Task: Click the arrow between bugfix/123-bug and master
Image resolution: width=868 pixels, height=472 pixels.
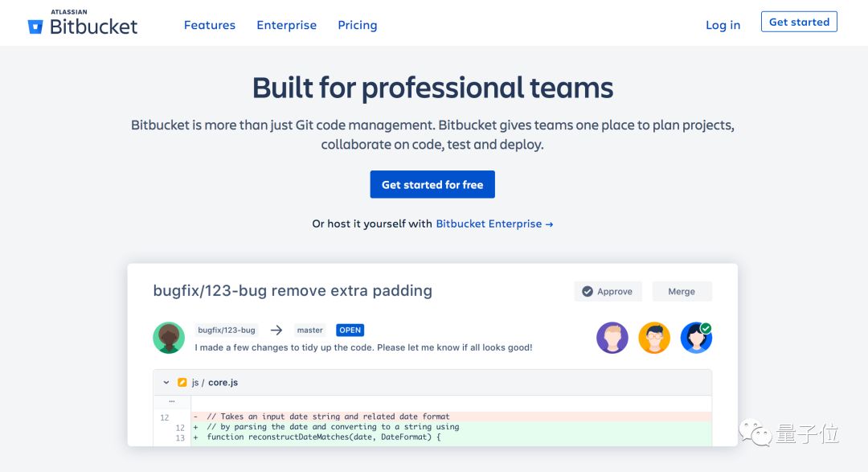Action: tap(276, 330)
